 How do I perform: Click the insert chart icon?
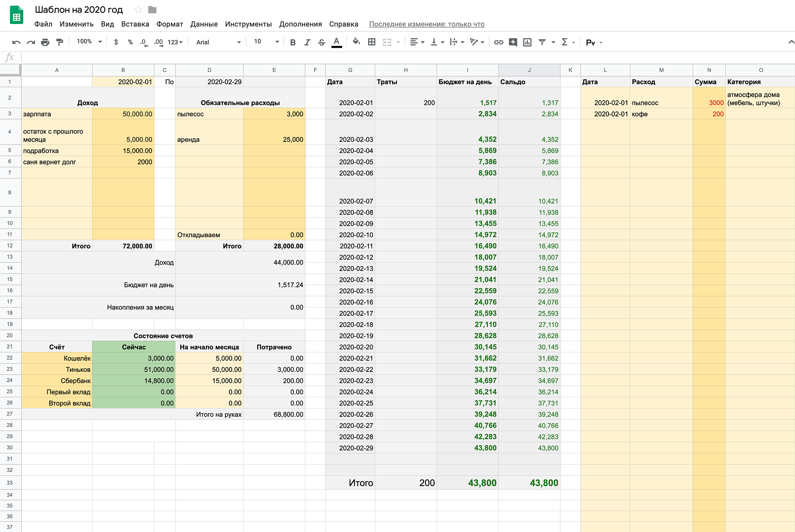pos(527,42)
